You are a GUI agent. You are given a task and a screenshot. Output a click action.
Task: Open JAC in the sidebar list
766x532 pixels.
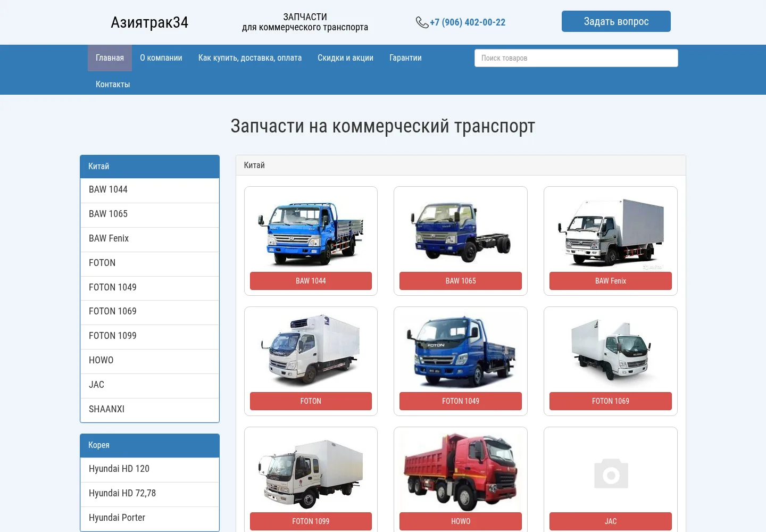[149, 386]
